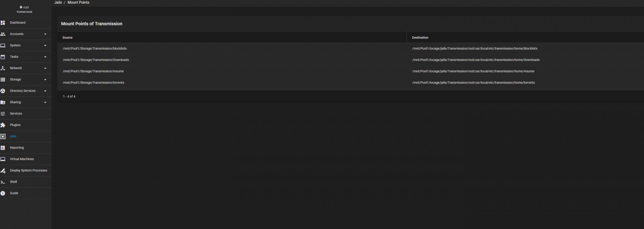Screen dimensions: 644x229
Task: Open the Guide info icon
Action: click(3, 193)
